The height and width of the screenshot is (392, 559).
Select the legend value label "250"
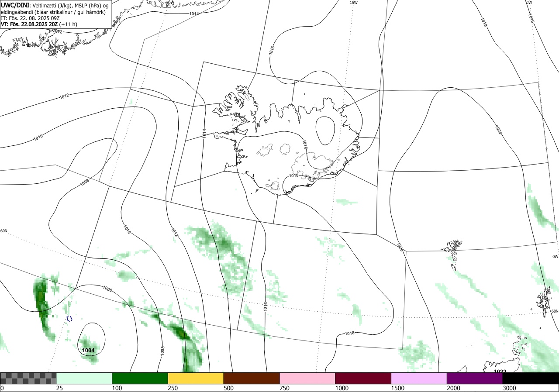[x=173, y=388]
